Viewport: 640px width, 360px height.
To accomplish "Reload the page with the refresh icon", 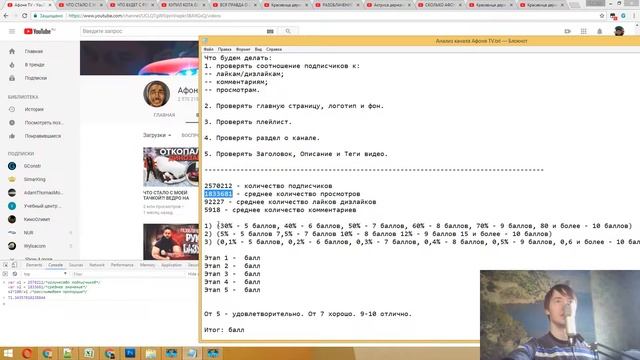I will [x=24, y=16].
